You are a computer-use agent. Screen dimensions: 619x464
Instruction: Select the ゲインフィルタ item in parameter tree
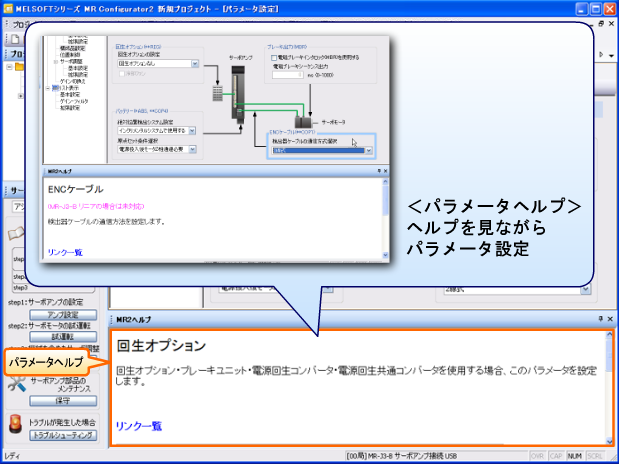[x=76, y=101]
